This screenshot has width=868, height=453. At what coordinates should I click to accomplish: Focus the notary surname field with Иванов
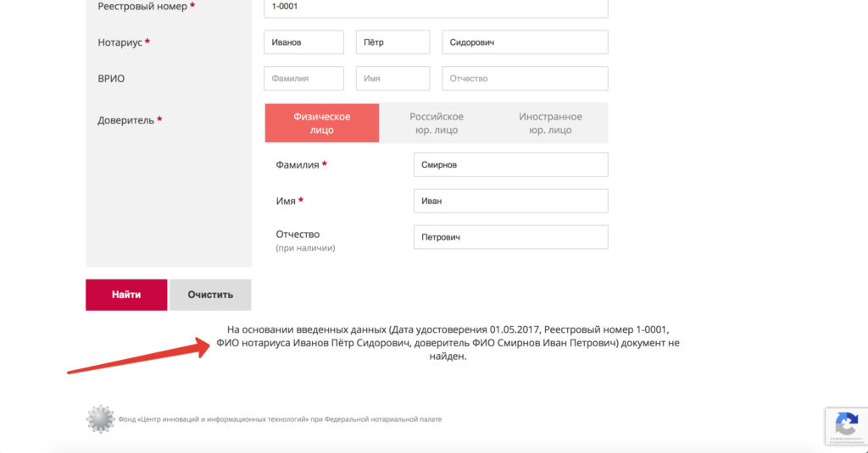pyautogui.click(x=304, y=42)
